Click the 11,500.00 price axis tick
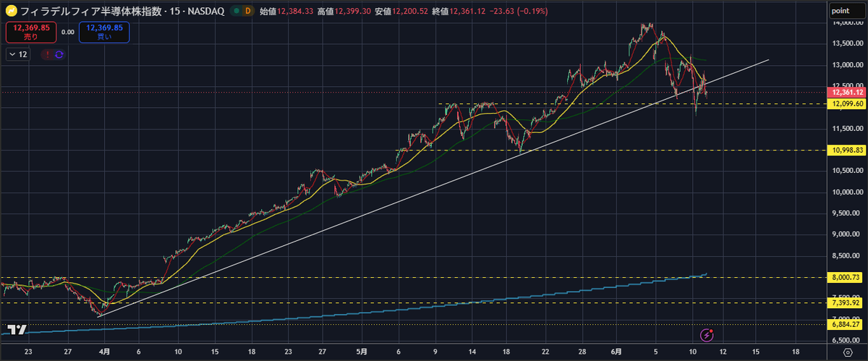This screenshot has height=361, width=868. tap(848, 129)
